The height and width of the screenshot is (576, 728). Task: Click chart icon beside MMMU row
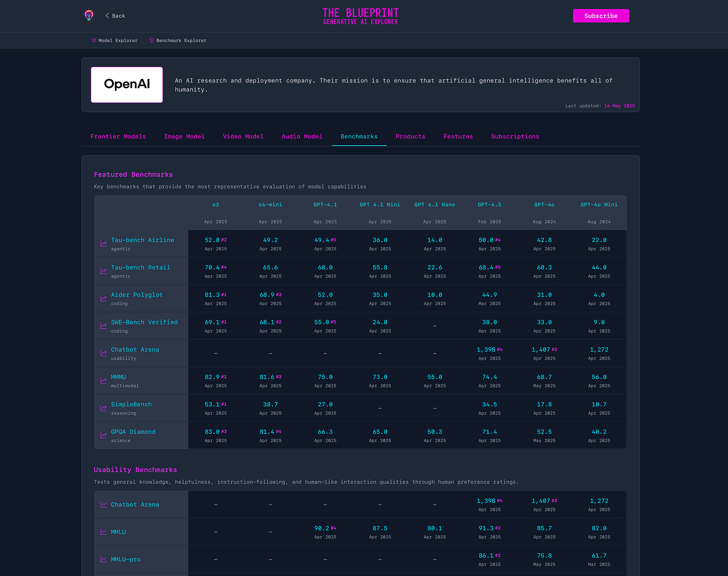click(103, 381)
